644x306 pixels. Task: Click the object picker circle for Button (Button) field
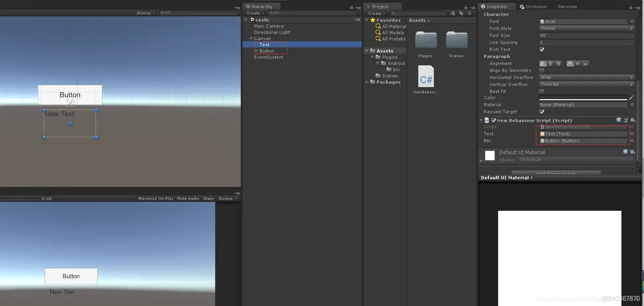tap(632, 141)
